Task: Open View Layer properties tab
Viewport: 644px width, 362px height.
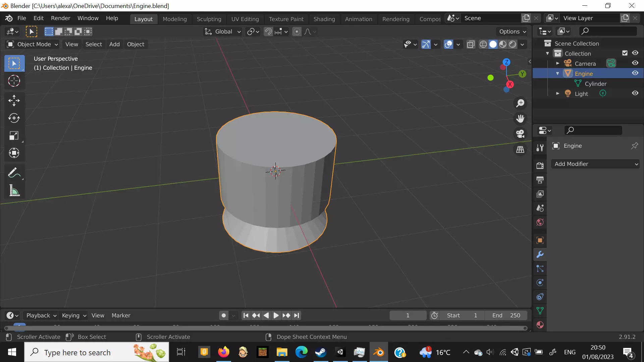Action: coord(540,194)
